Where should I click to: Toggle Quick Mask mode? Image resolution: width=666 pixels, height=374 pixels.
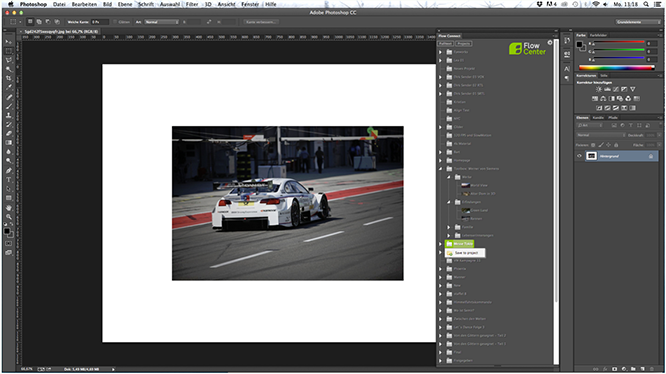point(8,243)
